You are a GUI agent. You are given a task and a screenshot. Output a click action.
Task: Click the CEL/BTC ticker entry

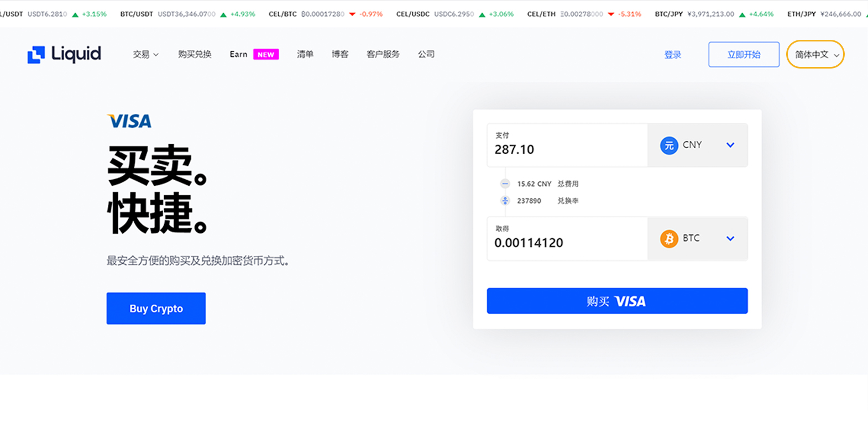pos(326,14)
